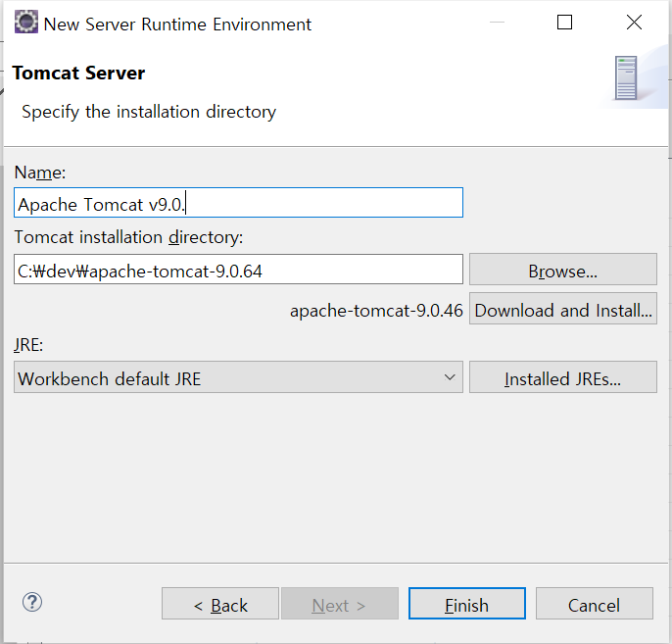
Task: Maximize the New Server Runtime Environment window
Action: [x=564, y=23]
